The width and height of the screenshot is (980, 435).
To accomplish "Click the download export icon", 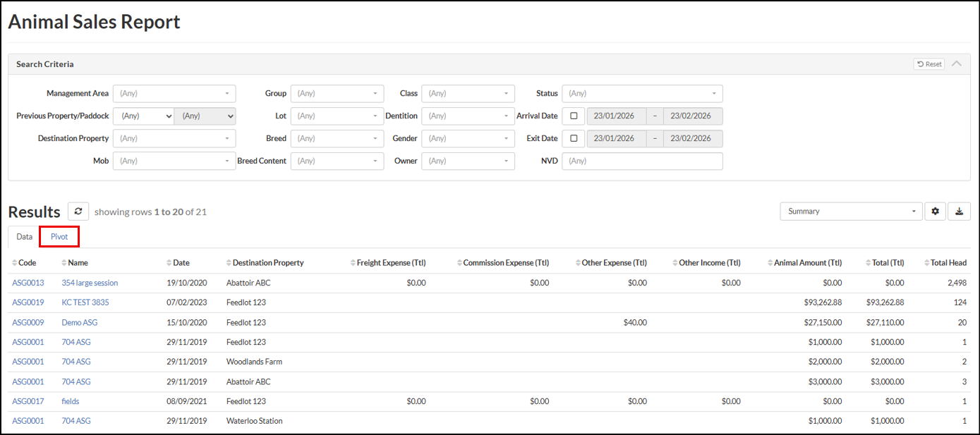I will pyautogui.click(x=959, y=212).
